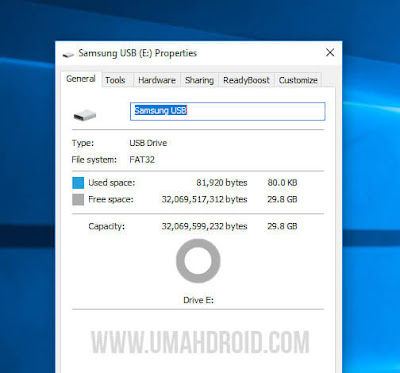Open the ReadyBoost tab
This screenshot has width=400, height=373.
(x=246, y=80)
